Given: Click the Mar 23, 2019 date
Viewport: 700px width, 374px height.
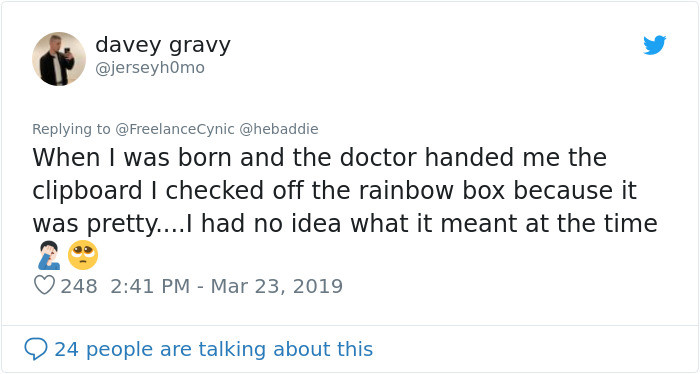Looking at the screenshot, I should (277, 286).
